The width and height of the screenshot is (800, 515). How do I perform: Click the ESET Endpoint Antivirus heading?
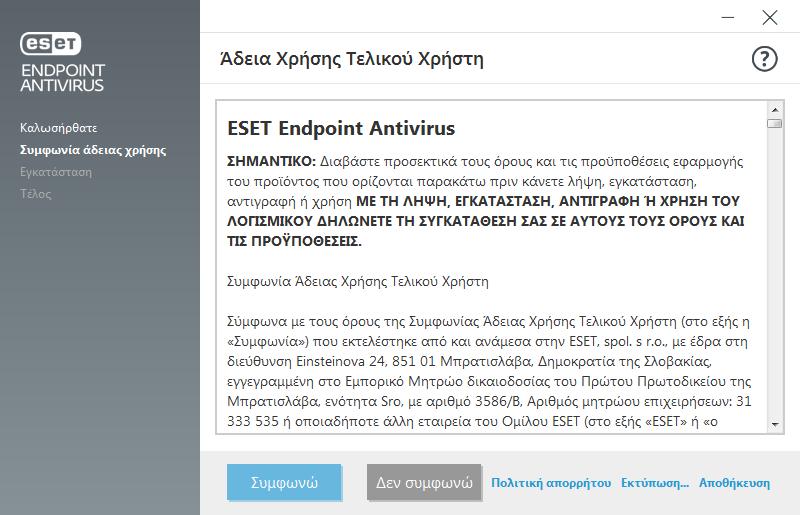click(x=341, y=128)
